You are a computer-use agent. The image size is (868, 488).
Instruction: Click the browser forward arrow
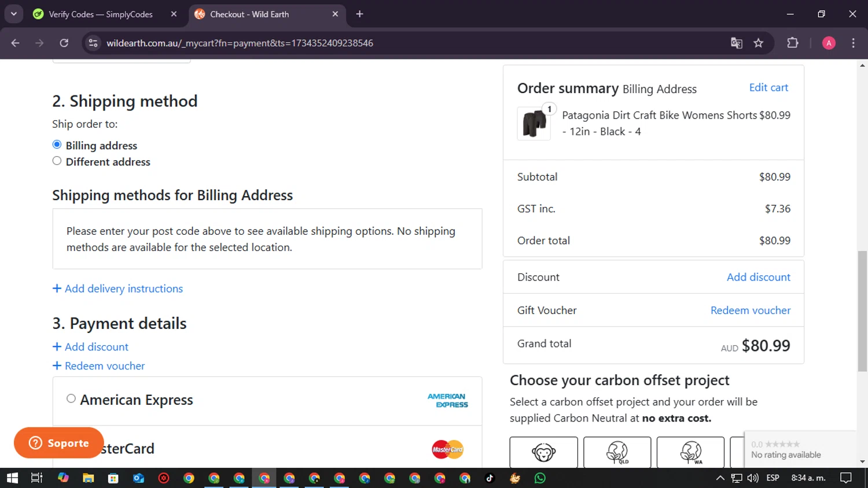coord(39,43)
